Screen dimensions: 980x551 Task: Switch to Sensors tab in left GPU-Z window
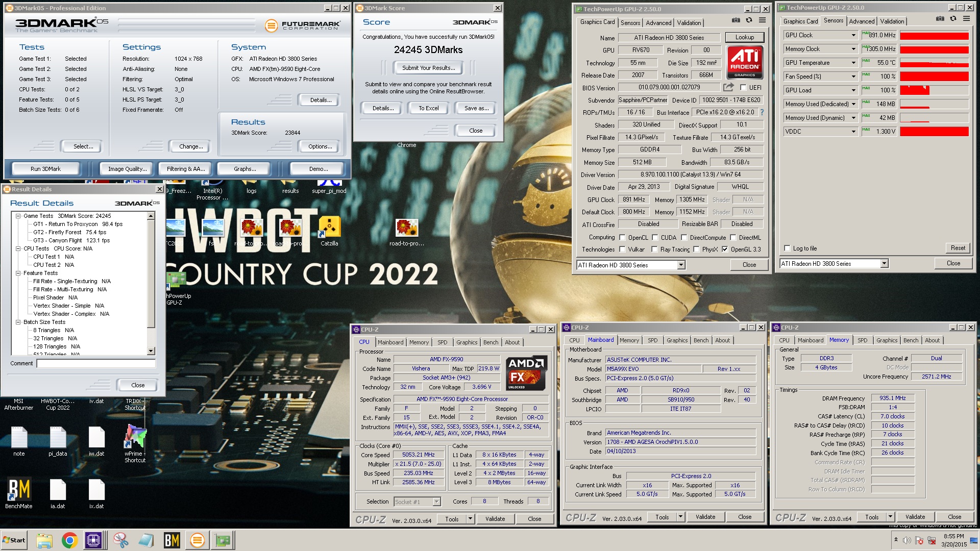coord(630,23)
